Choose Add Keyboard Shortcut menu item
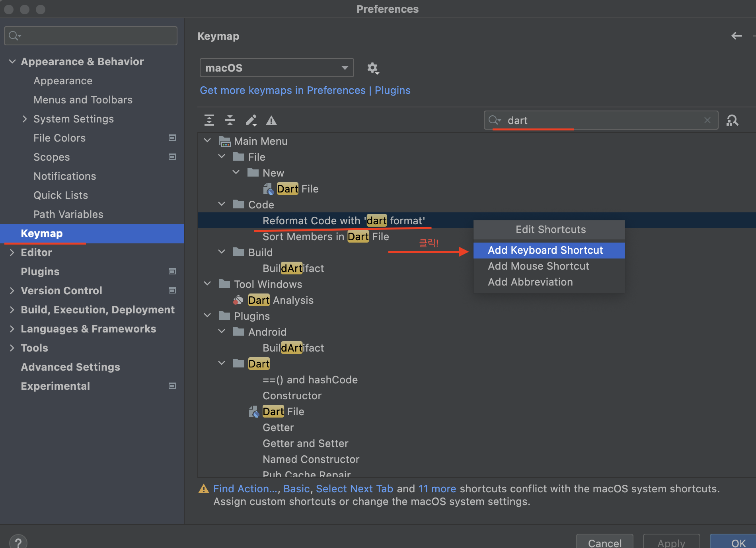This screenshot has width=756, height=548. click(549, 251)
